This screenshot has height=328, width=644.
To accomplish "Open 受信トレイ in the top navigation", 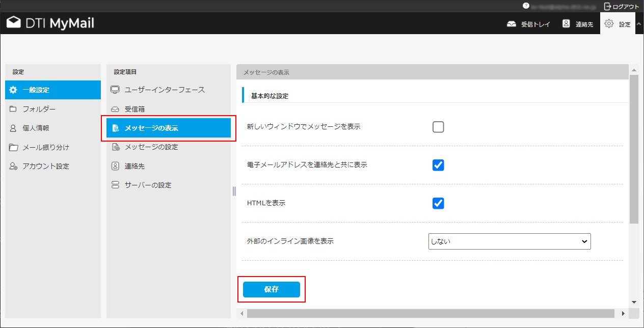I will [x=528, y=24].
